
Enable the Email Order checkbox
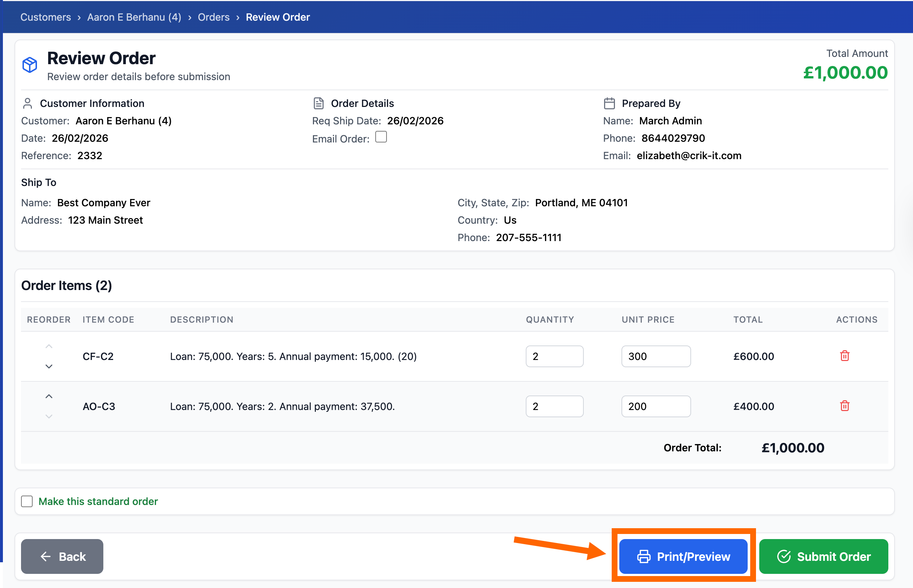381,137
